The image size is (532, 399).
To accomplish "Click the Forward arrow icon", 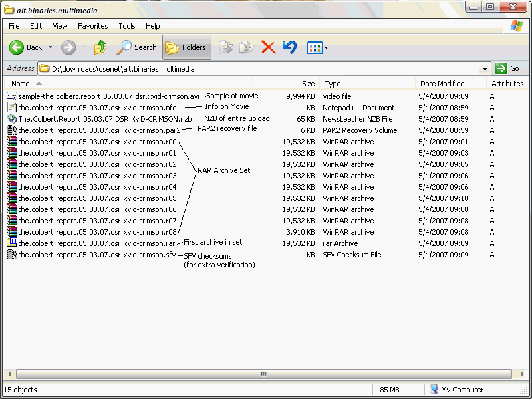I will pyautogui.click(x=68, y=47).
